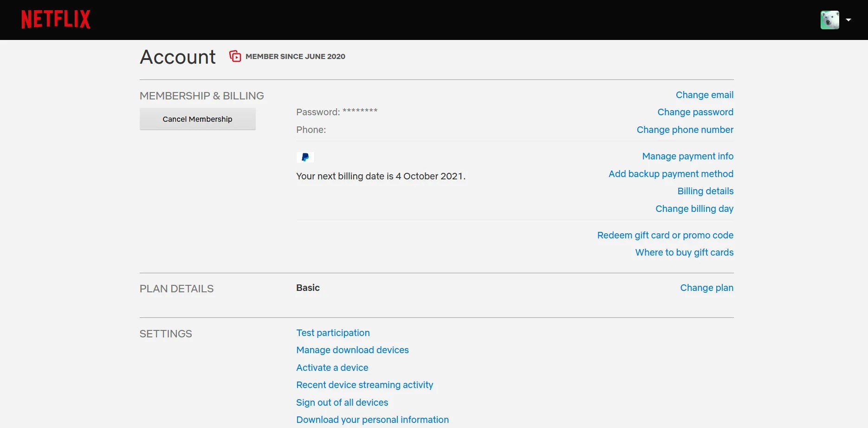Click the Netflix logo
This screenshot has height=428, width=868.
55,19
